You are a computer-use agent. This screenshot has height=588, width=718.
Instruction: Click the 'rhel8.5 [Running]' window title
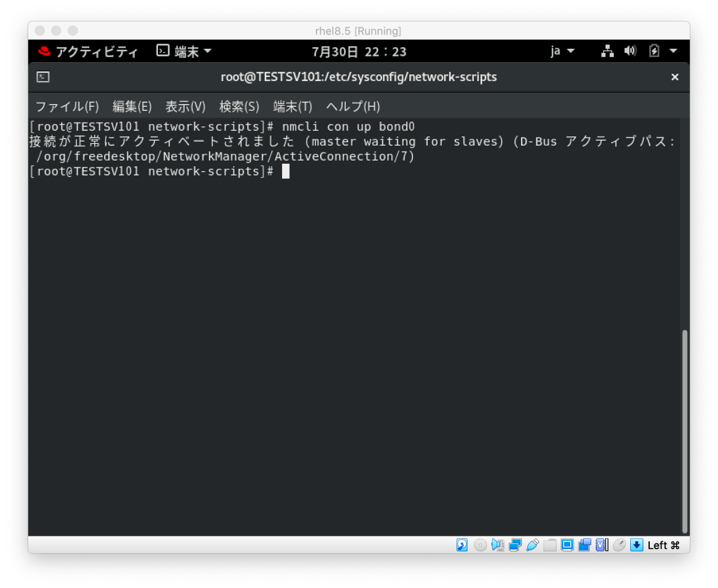point(358,31)
